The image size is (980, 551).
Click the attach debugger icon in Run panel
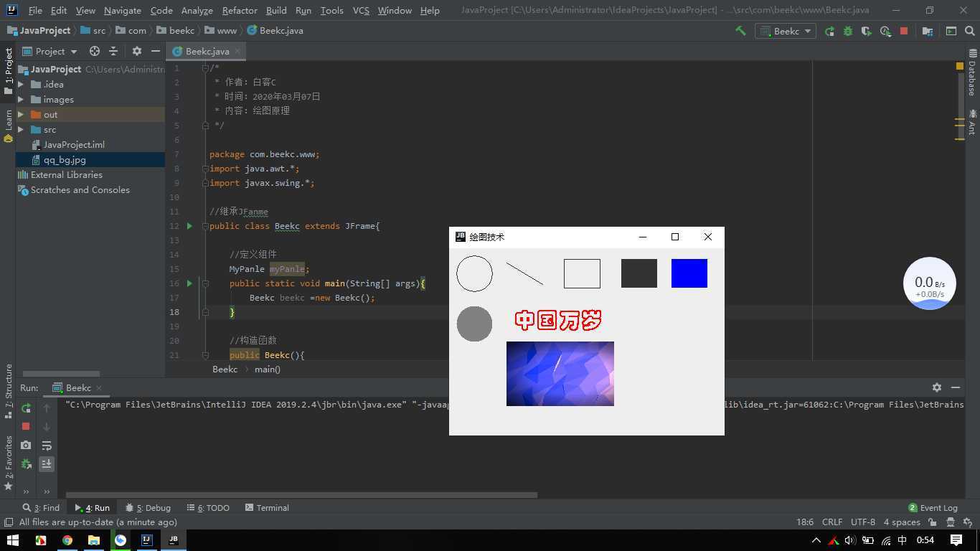26,463
